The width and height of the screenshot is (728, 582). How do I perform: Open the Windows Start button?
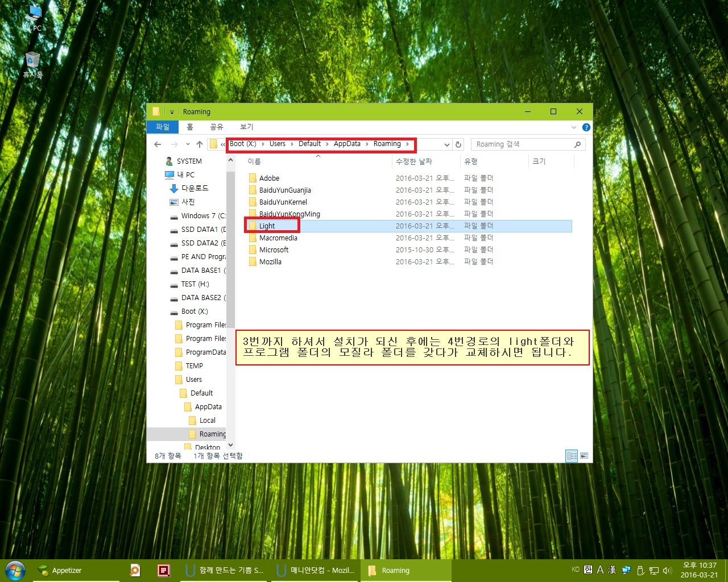pos(15,570)
